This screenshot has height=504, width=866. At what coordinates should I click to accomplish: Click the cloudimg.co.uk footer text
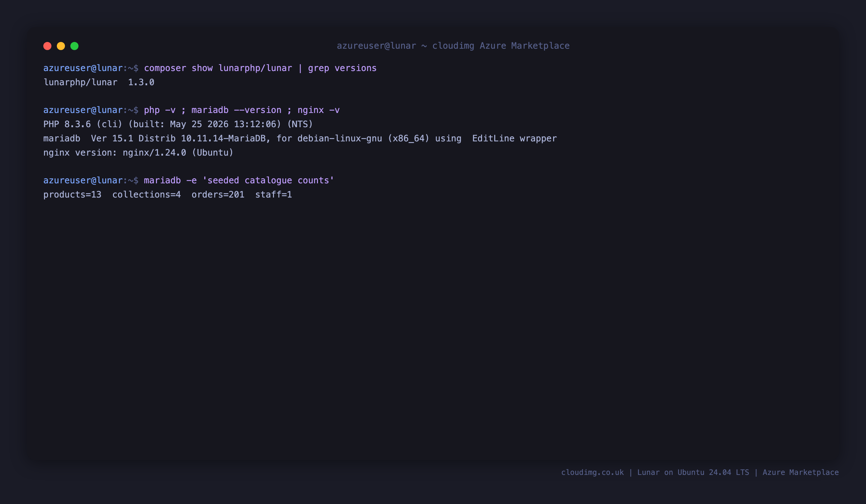click(592, 473)
